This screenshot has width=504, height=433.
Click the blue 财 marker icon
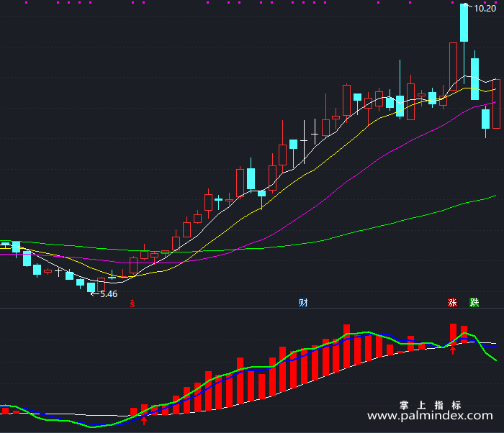click(303, 303)
